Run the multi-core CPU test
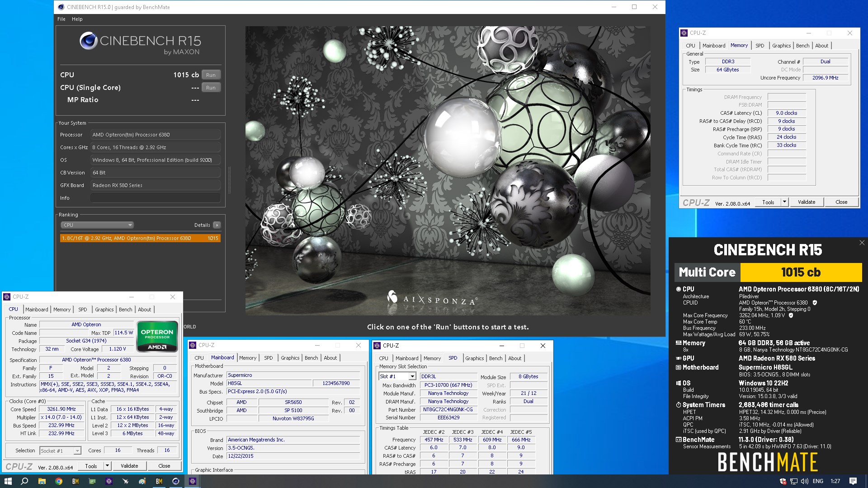Screen dimensions: 868x488 (211, 75)
